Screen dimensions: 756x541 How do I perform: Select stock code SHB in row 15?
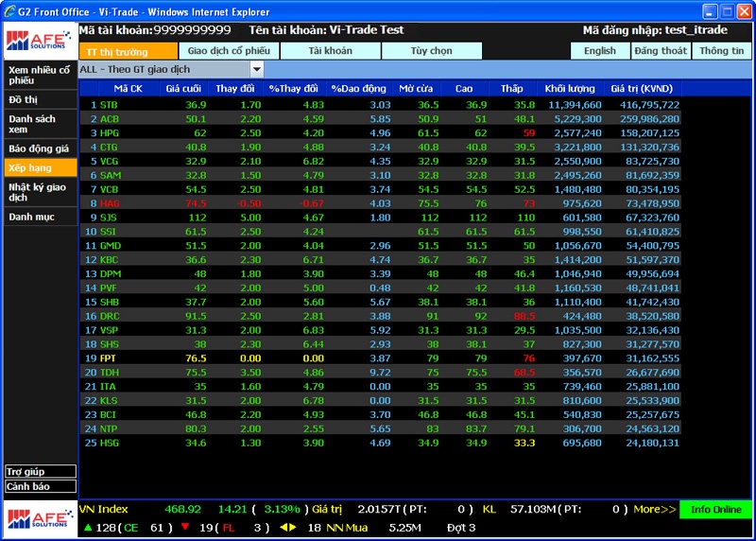tap(110, 302)
